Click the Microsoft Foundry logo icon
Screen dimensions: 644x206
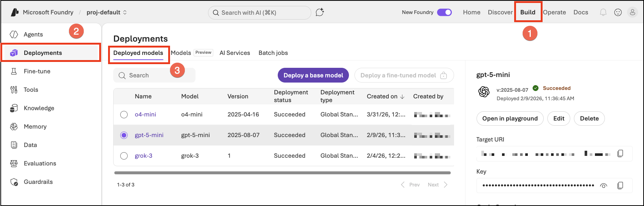coord(15,12)
